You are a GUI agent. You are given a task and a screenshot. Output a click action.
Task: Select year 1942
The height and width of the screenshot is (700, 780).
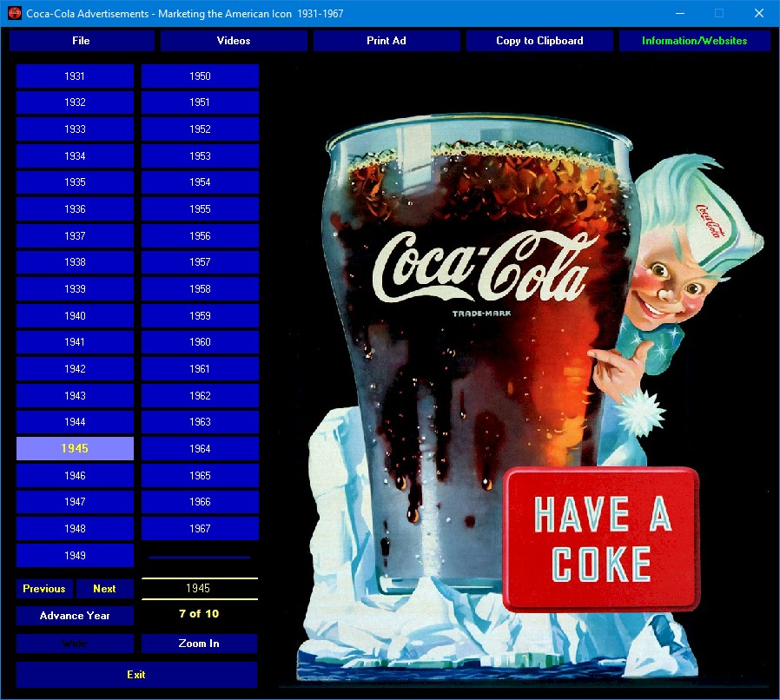[75, 369]
